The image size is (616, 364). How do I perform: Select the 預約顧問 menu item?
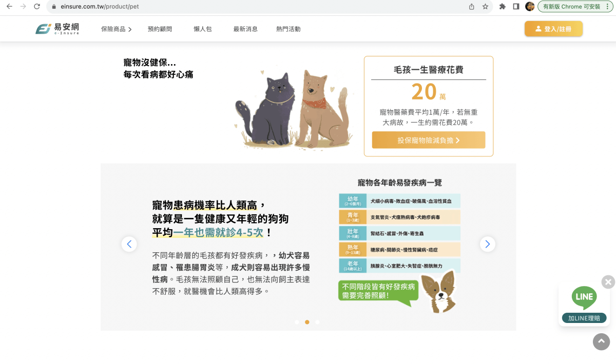[x=159, y=29]
